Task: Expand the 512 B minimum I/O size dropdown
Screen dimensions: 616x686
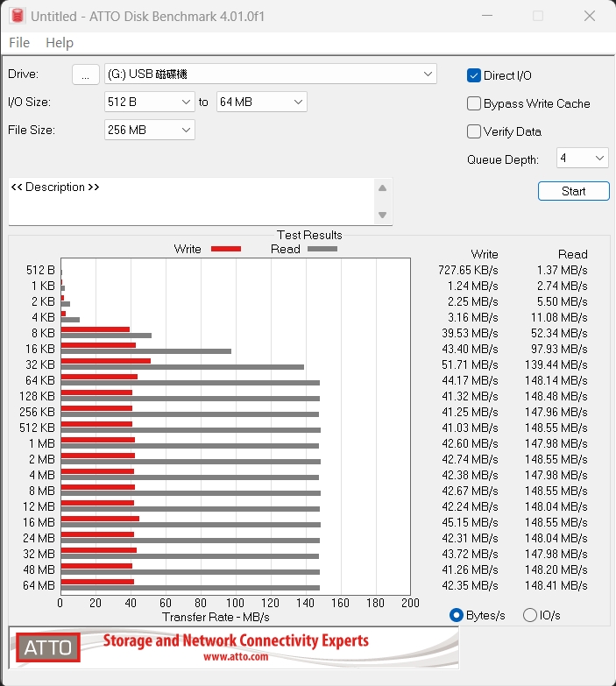Action: coord(149,102)
